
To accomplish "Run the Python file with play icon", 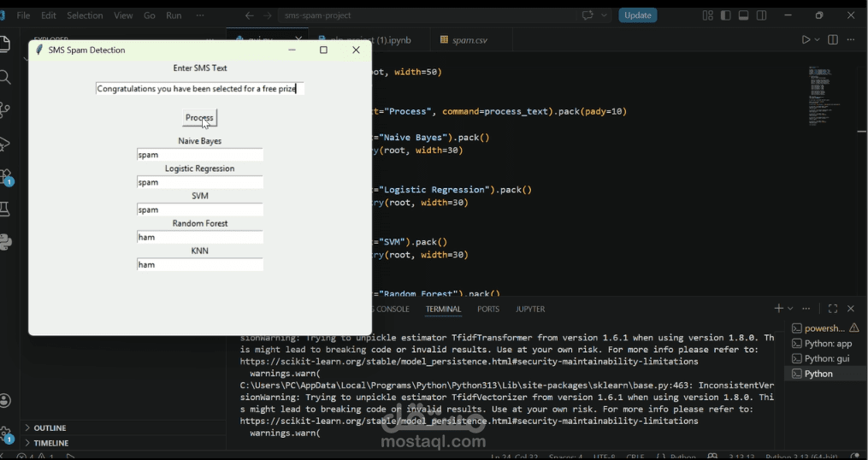I will click(x=806, y=40).
